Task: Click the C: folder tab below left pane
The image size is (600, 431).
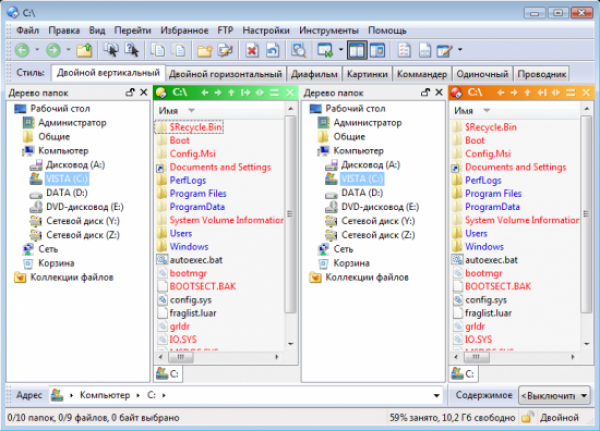Action: point(169,373)
